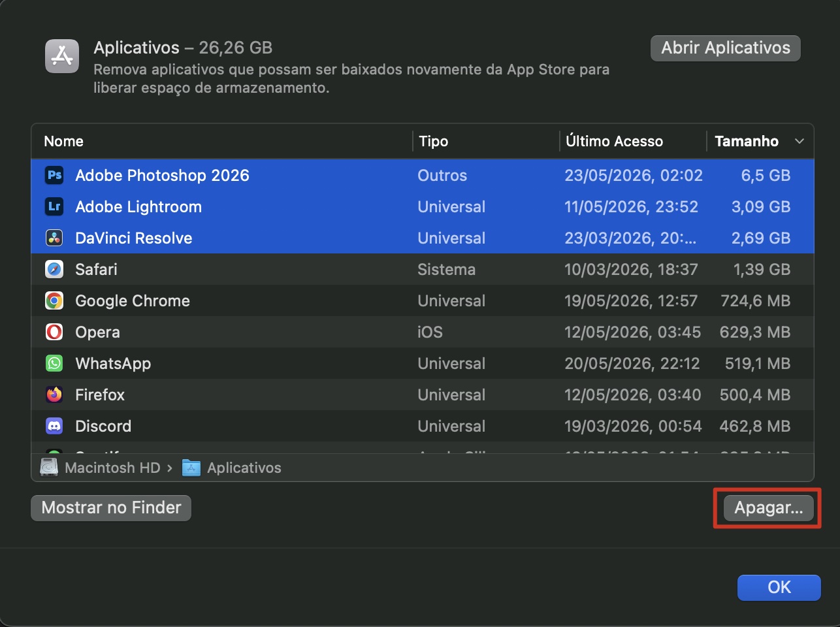Sort list by Último Acesso column header

click(x=614, y=141)
